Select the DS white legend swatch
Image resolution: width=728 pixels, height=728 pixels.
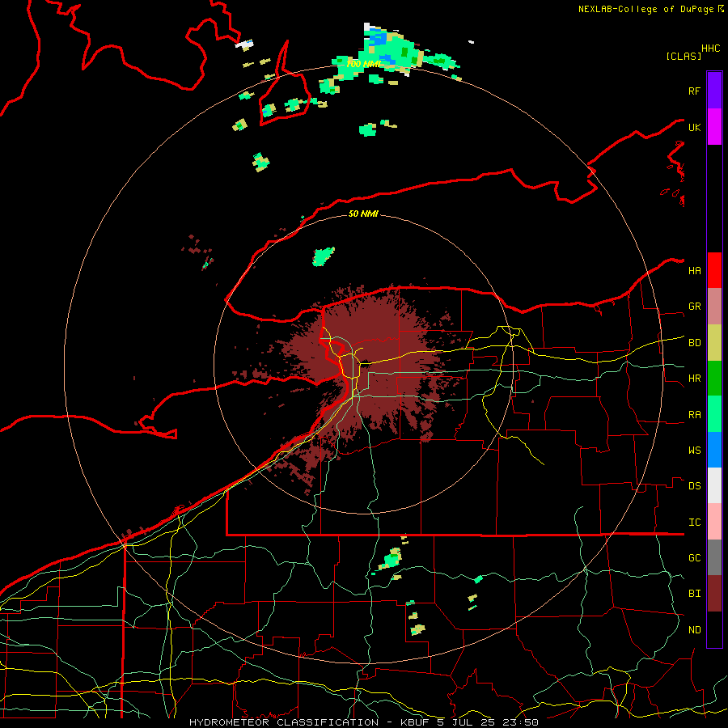click(714, 485)
